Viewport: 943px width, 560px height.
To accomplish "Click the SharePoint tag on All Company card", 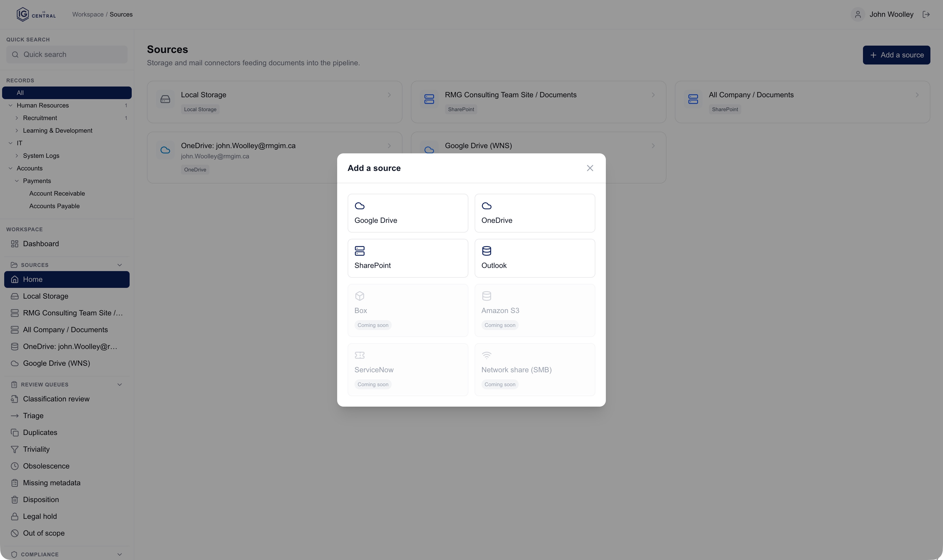I will (725, 109).
